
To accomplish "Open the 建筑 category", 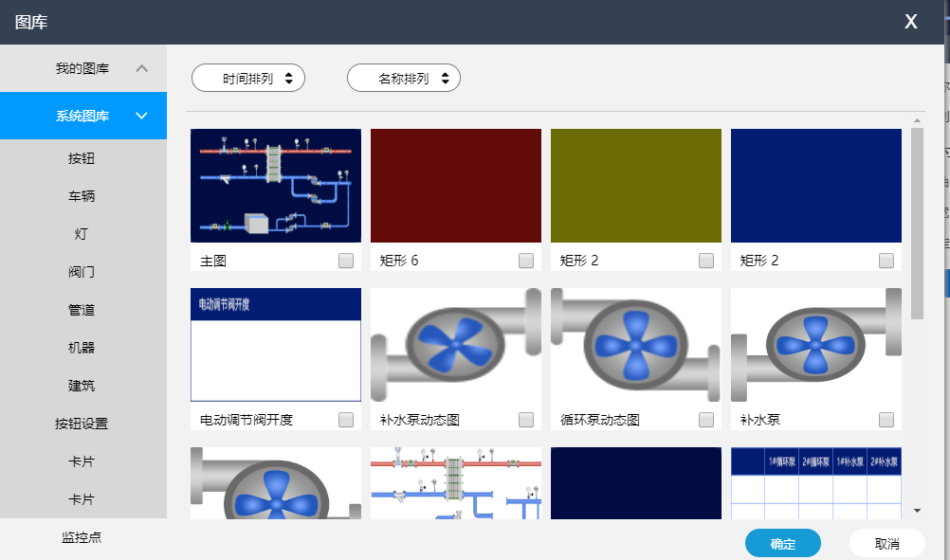I will 83,386.
